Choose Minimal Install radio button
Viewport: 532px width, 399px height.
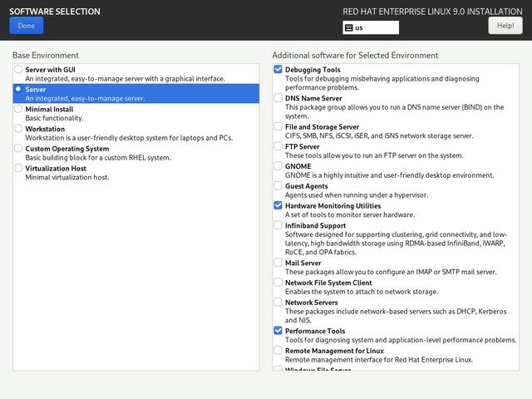pyautogui.click(x=18, y=109)
